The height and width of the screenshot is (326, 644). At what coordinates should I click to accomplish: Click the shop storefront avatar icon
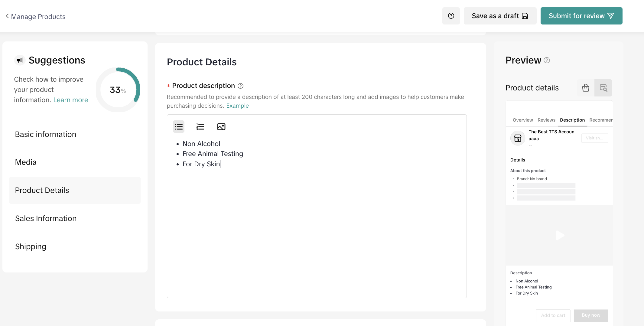pos(518,138)
